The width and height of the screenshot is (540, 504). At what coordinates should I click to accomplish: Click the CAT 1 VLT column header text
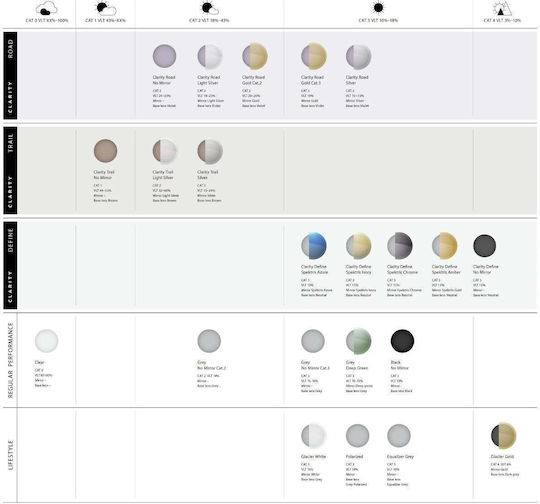[105, 20]
